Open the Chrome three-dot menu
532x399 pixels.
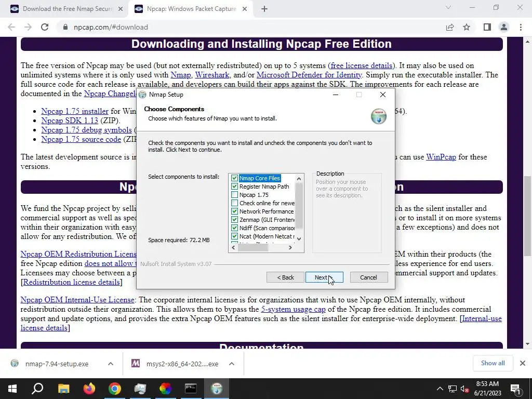click(x=521, y=27)
